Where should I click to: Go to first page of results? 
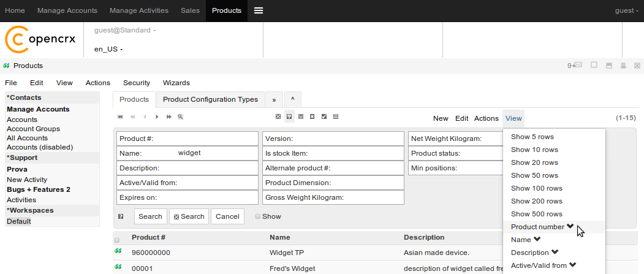coord(120,116)
